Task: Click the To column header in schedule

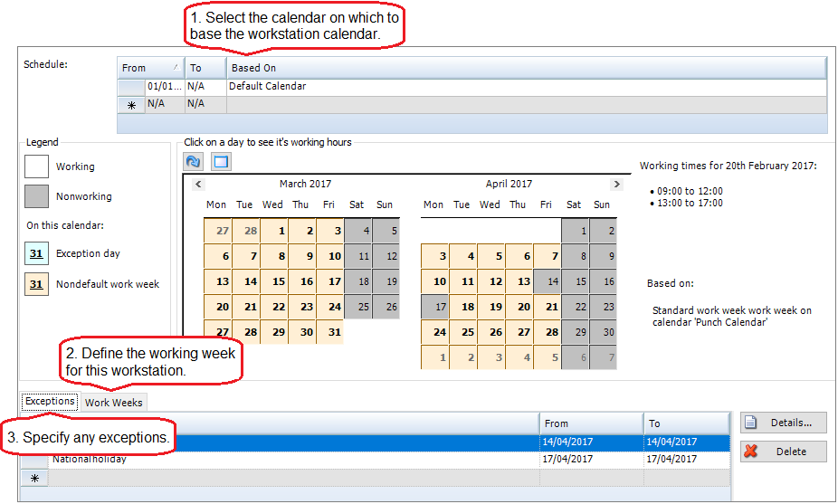Action: 205,68
